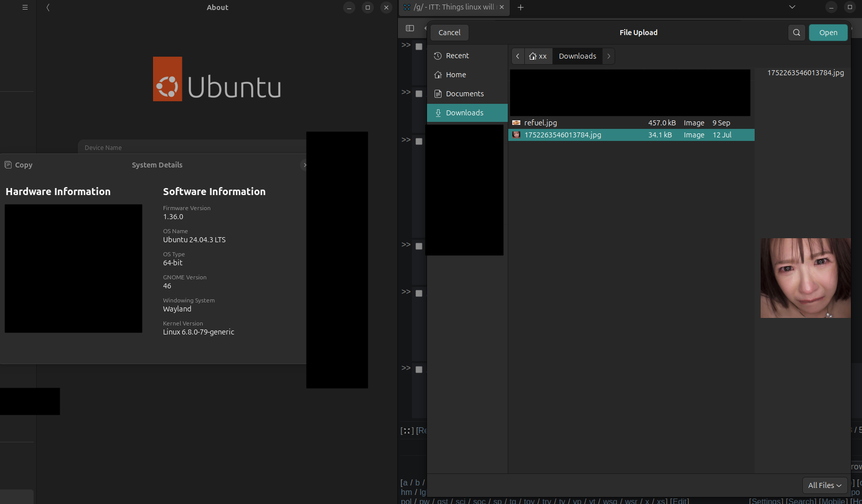Click the 12 Jul date cell
Image resolution: width=862 pixels, height=504 pixels.
722,135
